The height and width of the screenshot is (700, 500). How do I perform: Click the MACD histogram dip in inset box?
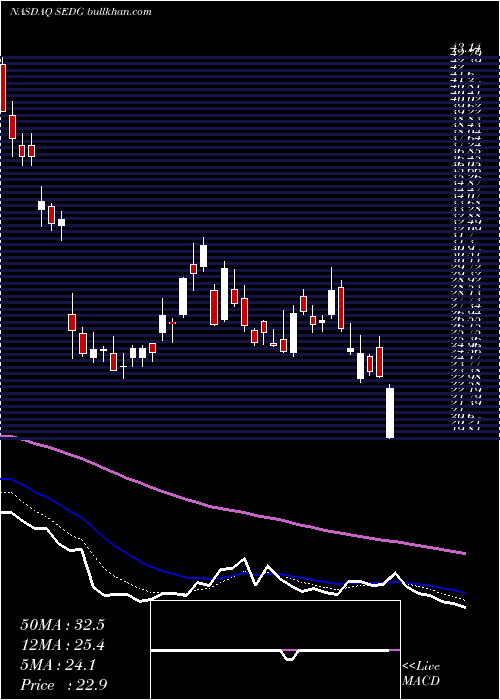tap(289, 655)
